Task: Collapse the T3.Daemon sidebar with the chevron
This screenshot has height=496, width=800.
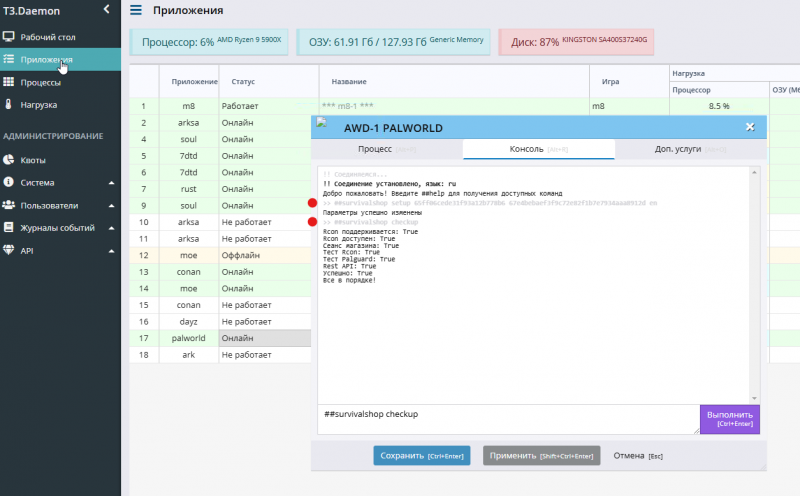Action: click(106, 9)
